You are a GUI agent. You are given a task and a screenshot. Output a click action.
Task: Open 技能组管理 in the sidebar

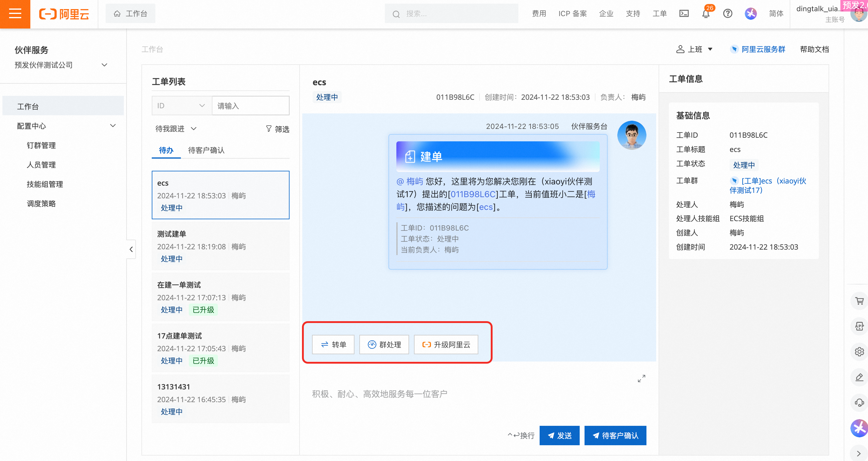pyautogui.click(x=45, y=184)
